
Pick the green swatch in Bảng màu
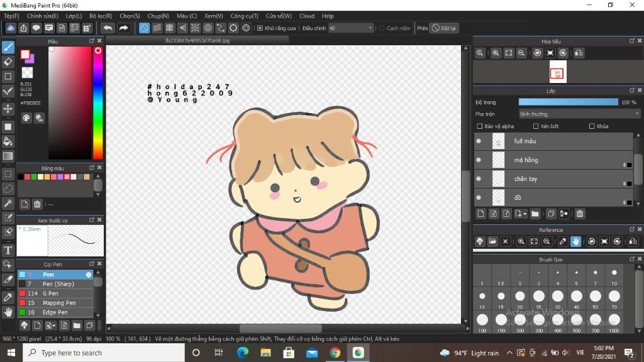(x=34, y=177)
